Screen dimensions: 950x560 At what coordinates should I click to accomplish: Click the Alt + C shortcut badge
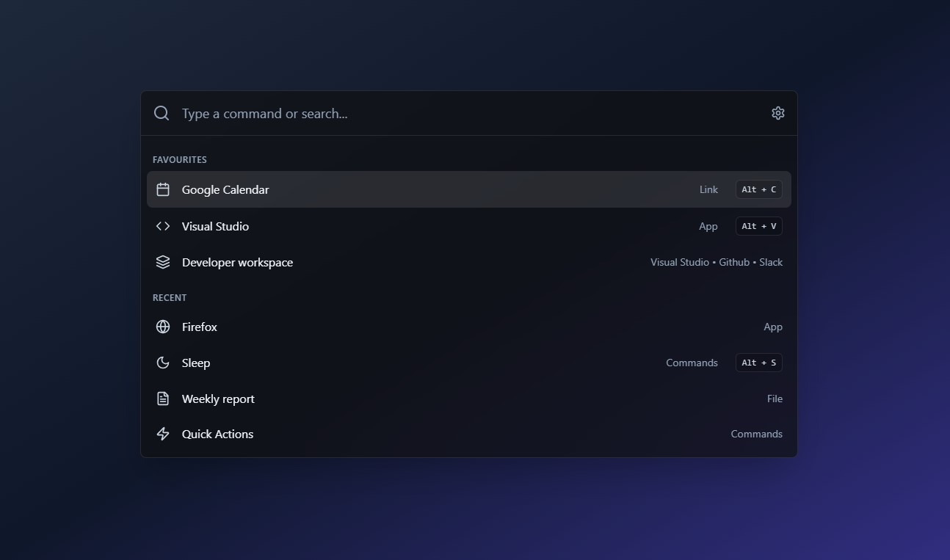(x=758, y=189)
